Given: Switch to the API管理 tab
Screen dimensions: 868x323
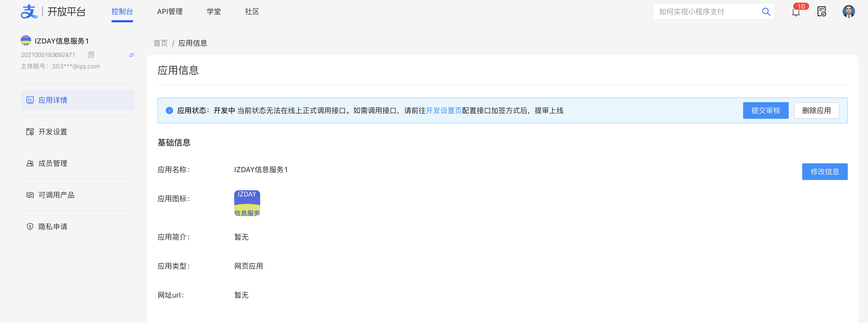Looking at the screenshot, I should coord(170,12).
